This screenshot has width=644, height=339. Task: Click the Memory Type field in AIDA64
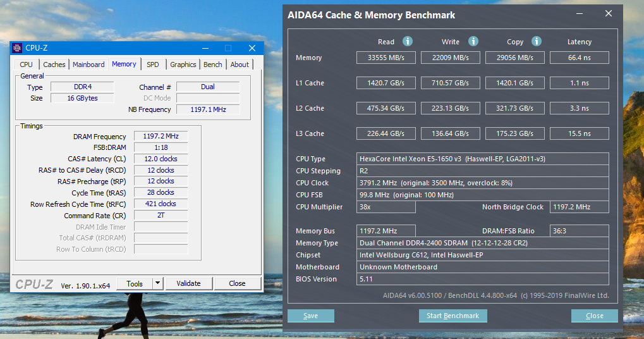point(483,243)
